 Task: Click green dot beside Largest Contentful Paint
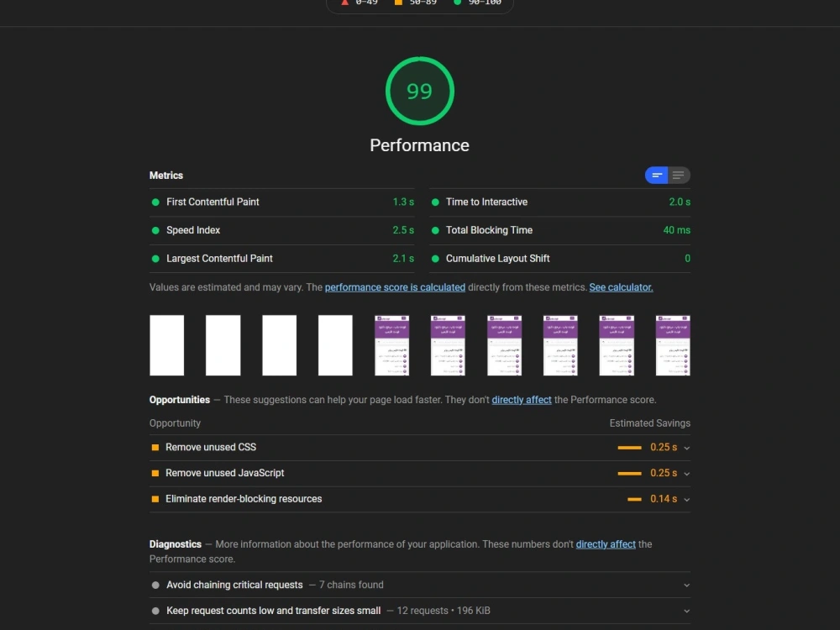155,259
